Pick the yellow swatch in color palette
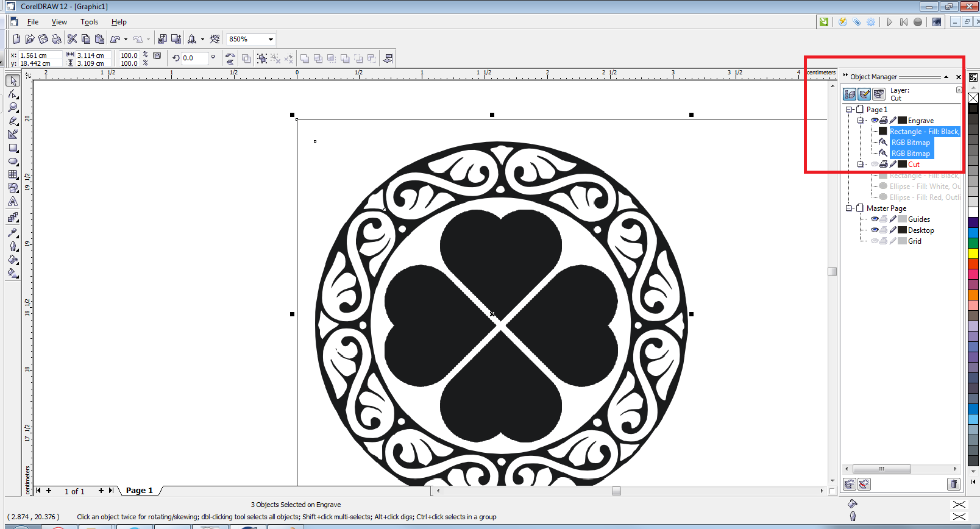The width and height of the screenshot is (980, 529). tap(973, 253)
